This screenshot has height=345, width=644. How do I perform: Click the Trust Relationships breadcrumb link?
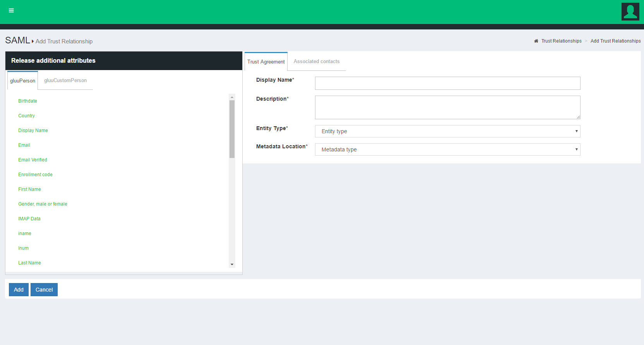561,41
